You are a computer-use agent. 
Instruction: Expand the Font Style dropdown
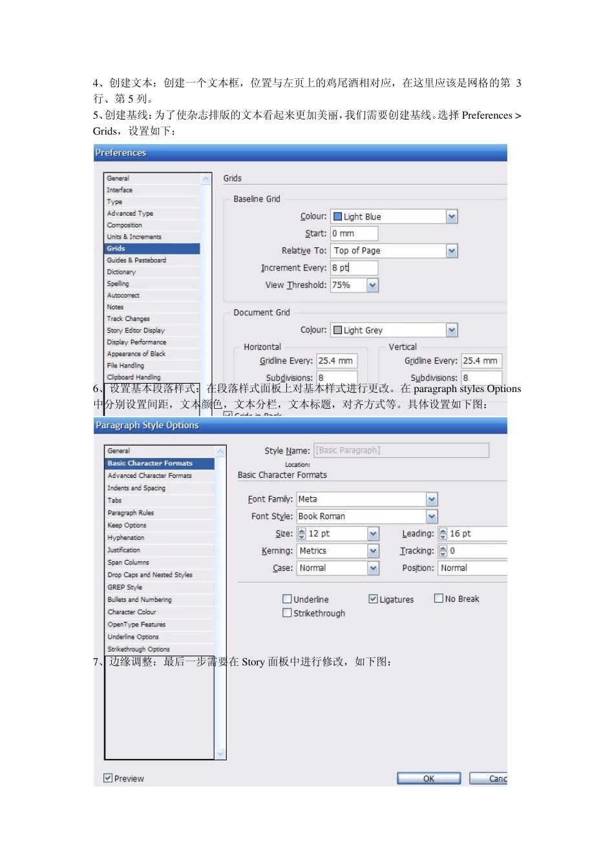(432, 516)
